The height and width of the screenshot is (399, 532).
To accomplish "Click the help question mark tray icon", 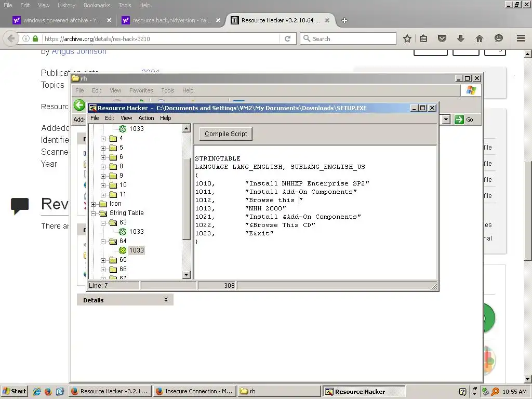I will pos(463,392).
